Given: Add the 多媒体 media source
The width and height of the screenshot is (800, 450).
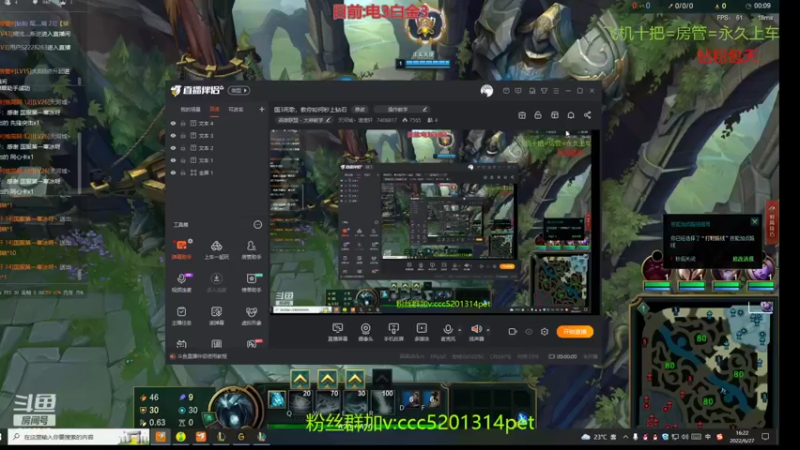Looking at the screenshot, I should (x=421, y=332).
